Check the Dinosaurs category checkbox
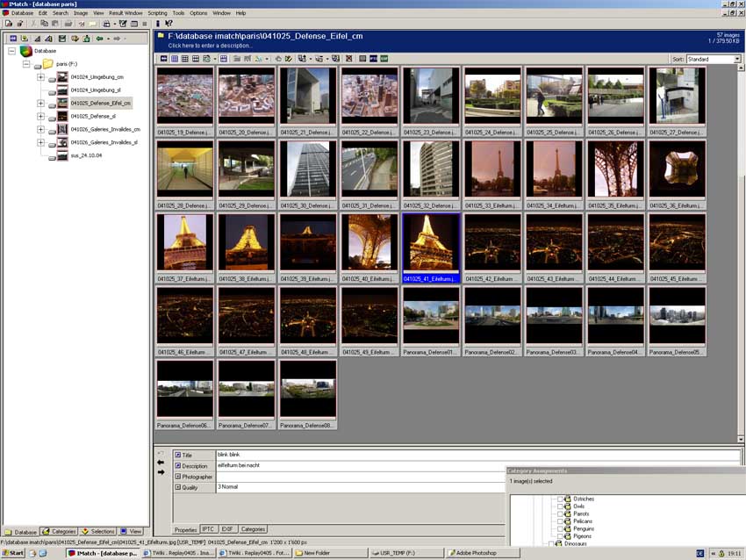This screenshot has height=560, width=746. (x=551, y=543)
